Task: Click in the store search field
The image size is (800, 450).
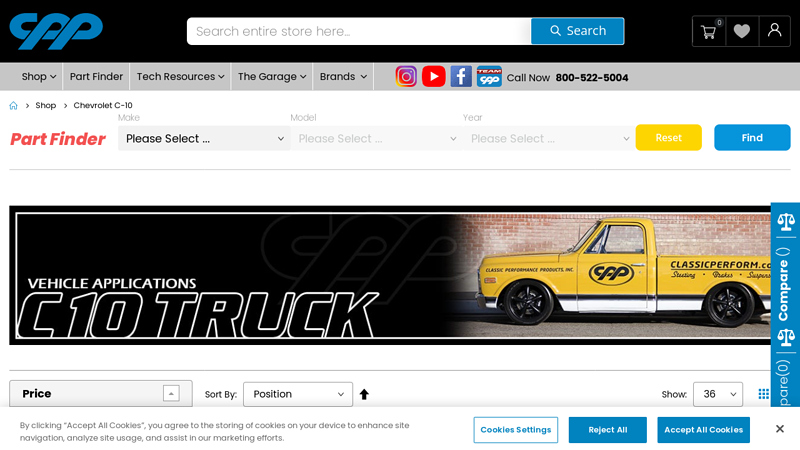Action: (x=359, y=31)
